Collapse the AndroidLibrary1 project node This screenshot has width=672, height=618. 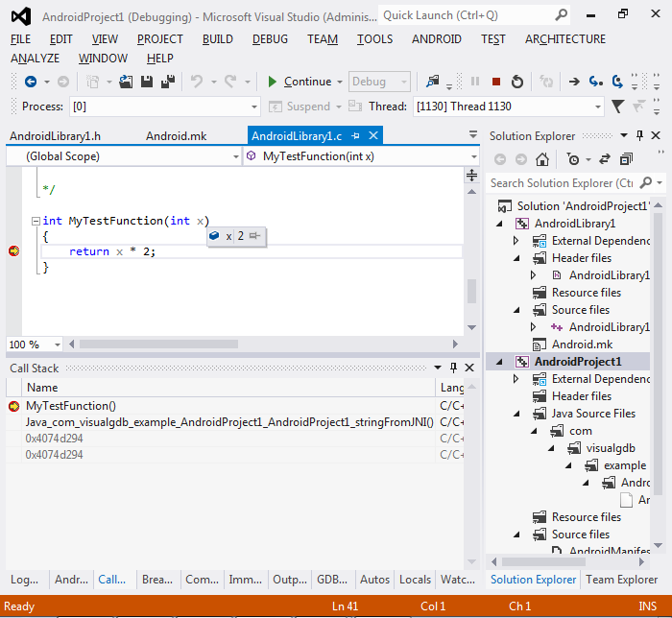[x=499, y=224]
